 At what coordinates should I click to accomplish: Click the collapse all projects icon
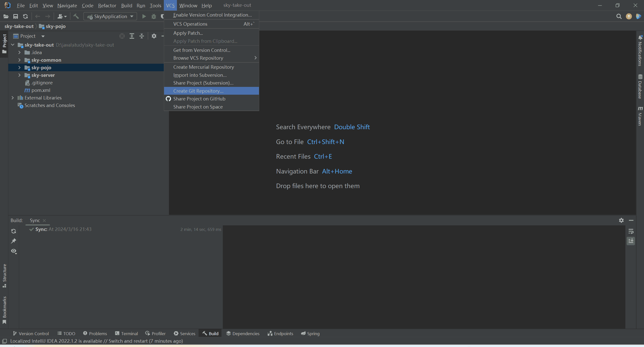pyautogui.click(x=142, y=36)
